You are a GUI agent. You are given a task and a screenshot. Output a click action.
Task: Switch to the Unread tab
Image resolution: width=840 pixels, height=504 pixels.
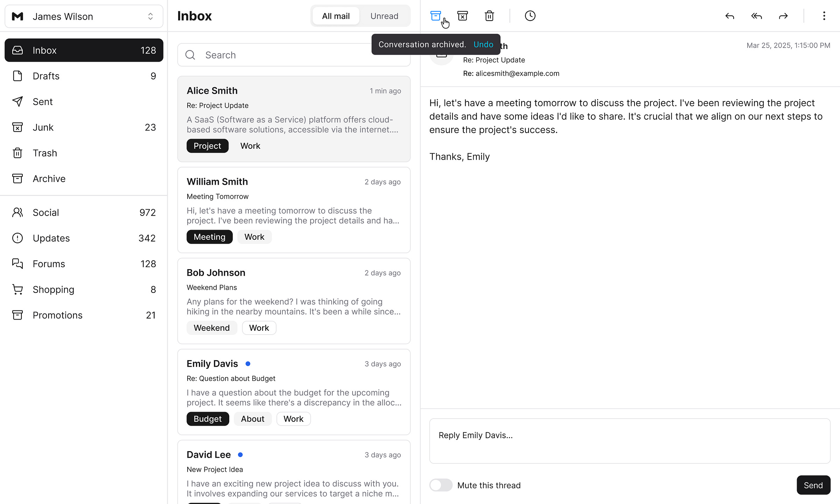384,16
